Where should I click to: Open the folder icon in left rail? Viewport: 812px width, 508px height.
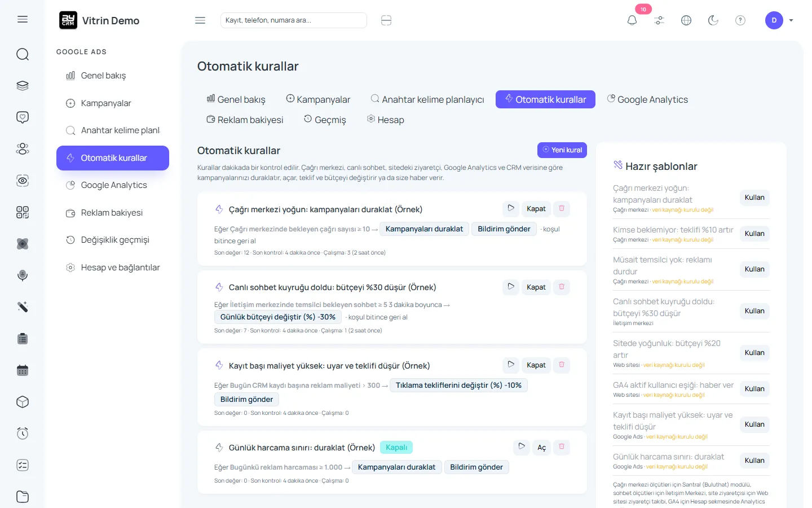pyautogui.click(x=23, y=497)
